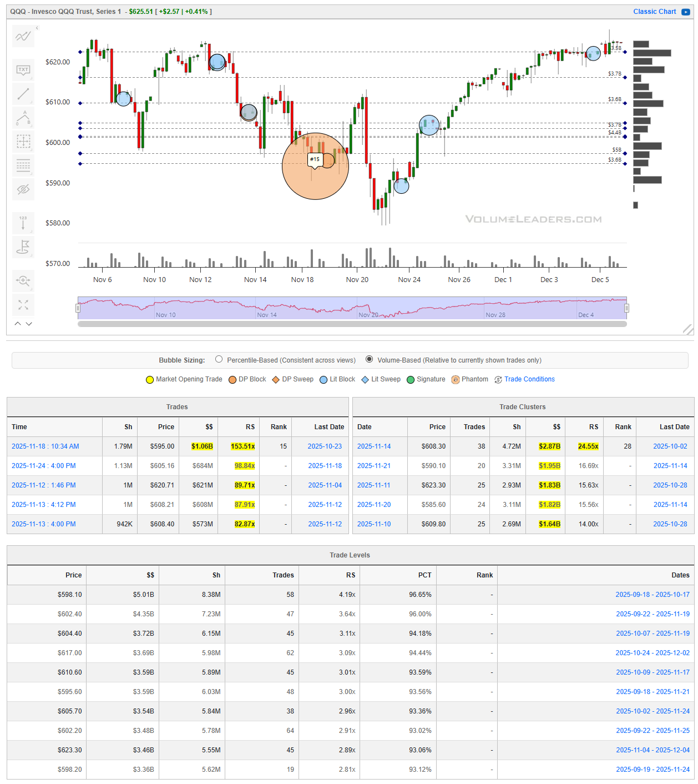
Task: Select the TXT text annotation tool
Action: pos(23,70)
